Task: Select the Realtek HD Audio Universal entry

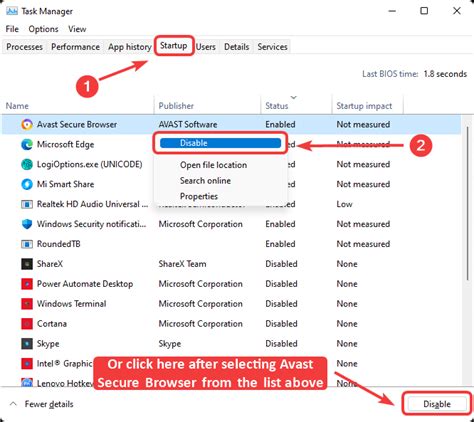Action: pyautogui.click(x=92, y=204)
